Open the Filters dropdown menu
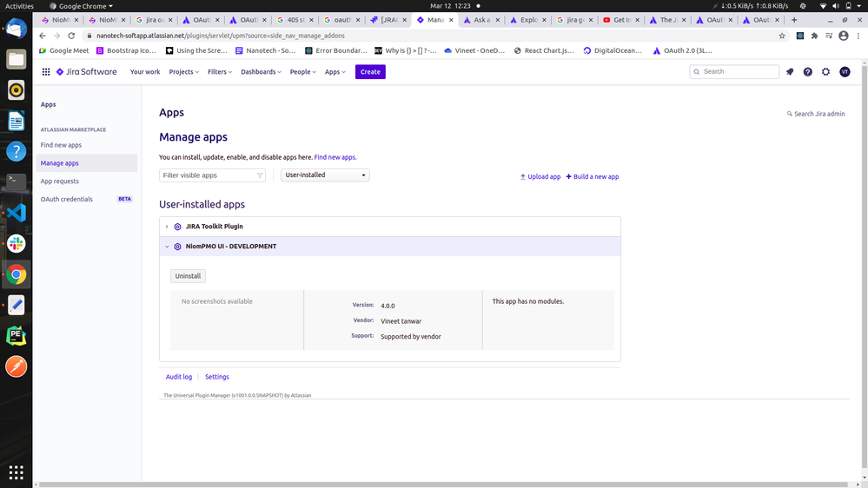This screenshot has height=488, width=868. tap(220, 72)
